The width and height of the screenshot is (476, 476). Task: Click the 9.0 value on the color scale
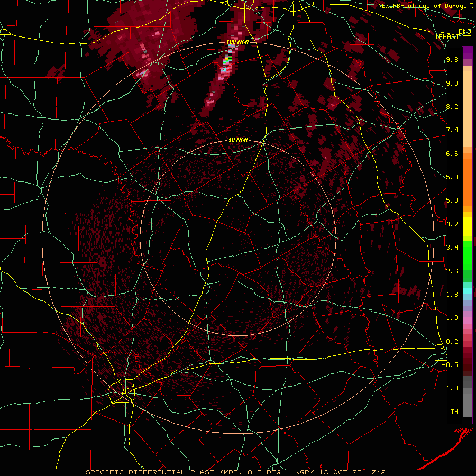tap(452, 83)
